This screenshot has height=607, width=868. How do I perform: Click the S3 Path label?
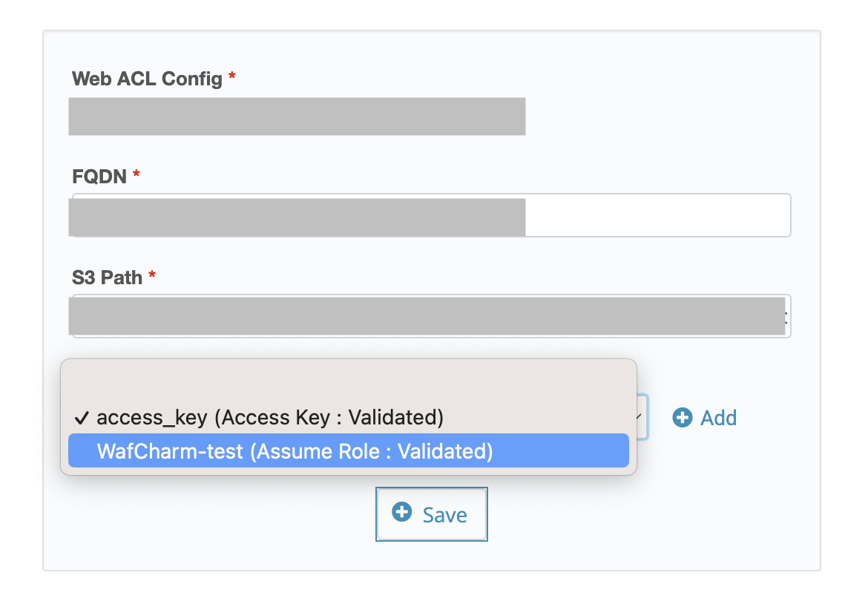(108, 278)
